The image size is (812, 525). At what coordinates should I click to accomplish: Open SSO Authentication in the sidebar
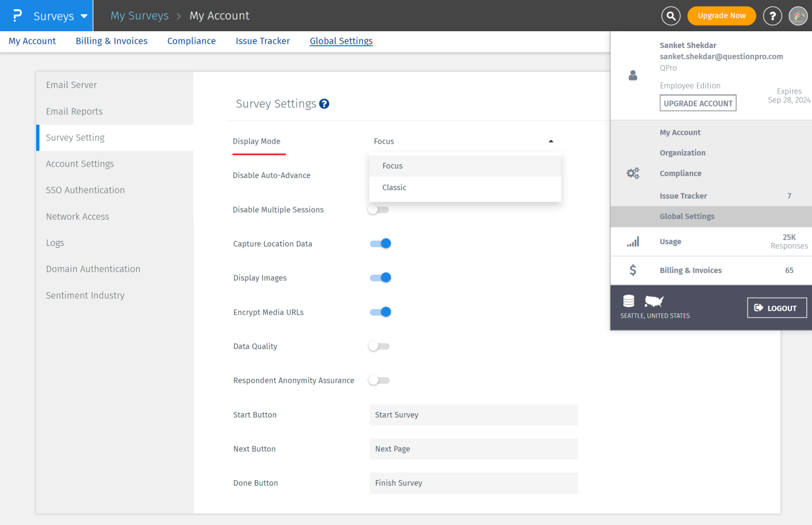pyautogui.click(x=85, y=190)
